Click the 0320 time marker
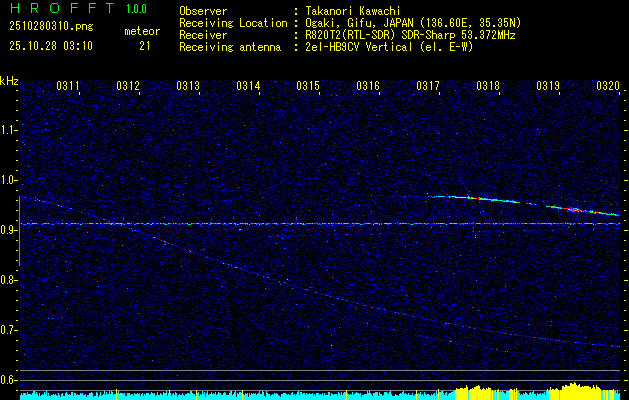Screen dimensions: 629x400 [x=607, y=87]
